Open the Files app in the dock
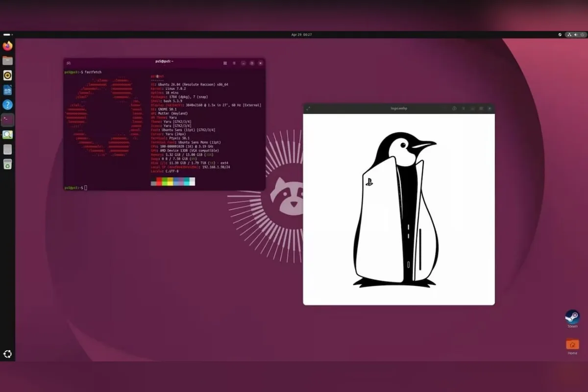Viewport: 588px width, 392px height. click(x=7, y=61)
